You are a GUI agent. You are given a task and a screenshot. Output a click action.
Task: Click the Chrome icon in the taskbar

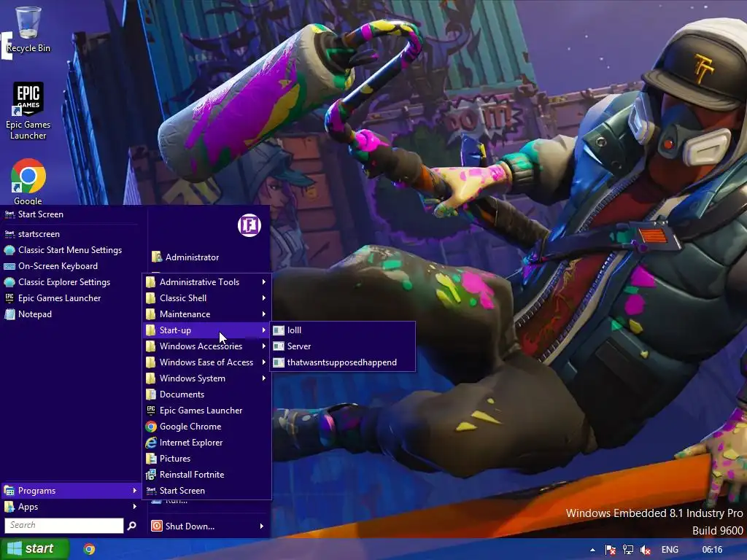(x=89, y=549)
